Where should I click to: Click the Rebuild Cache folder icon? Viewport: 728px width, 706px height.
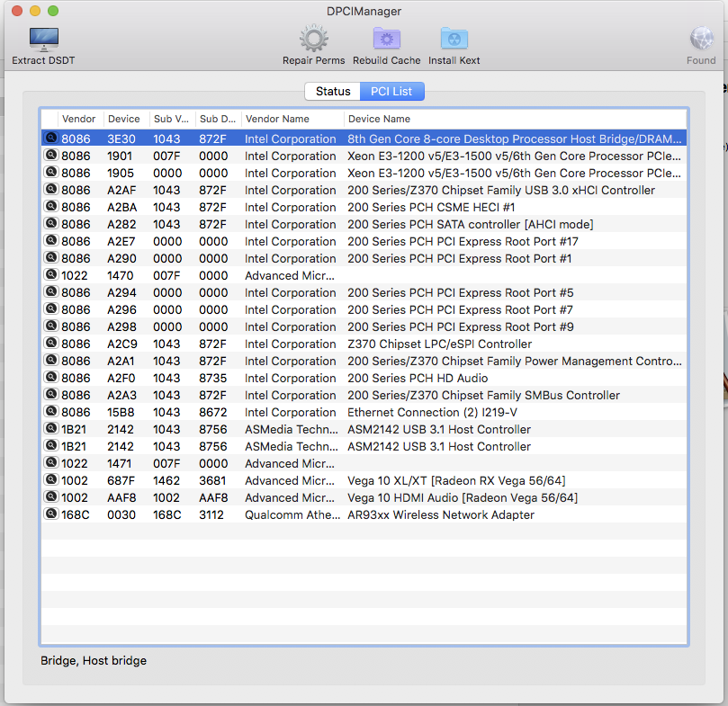[x=387, y=39]
